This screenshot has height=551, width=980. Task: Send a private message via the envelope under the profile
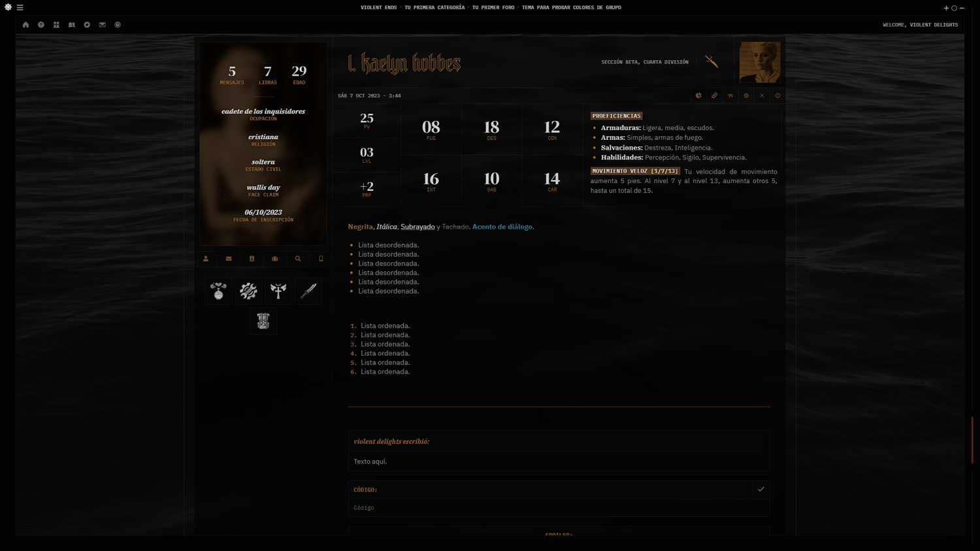229,259
